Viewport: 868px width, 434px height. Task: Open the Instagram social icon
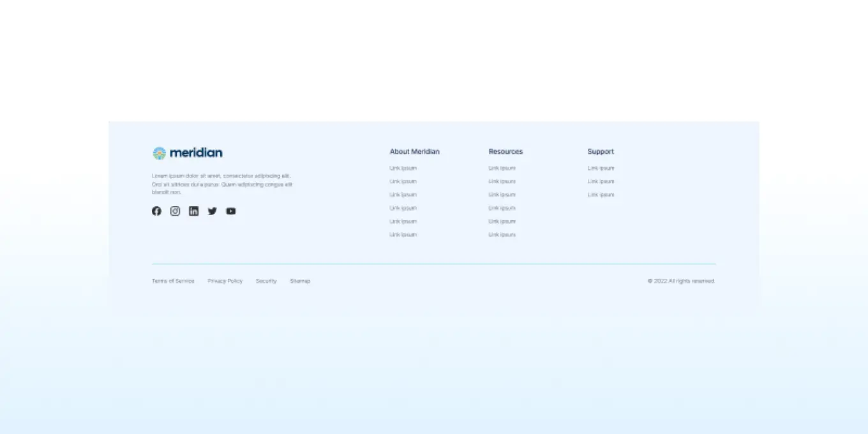coord(175,211)
